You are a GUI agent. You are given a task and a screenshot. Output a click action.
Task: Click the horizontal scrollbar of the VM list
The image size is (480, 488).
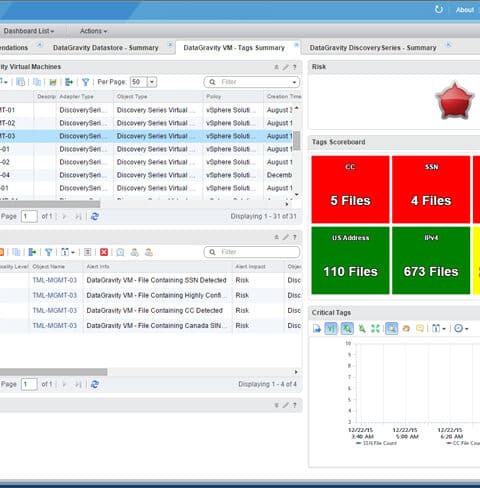pos(50,204)
